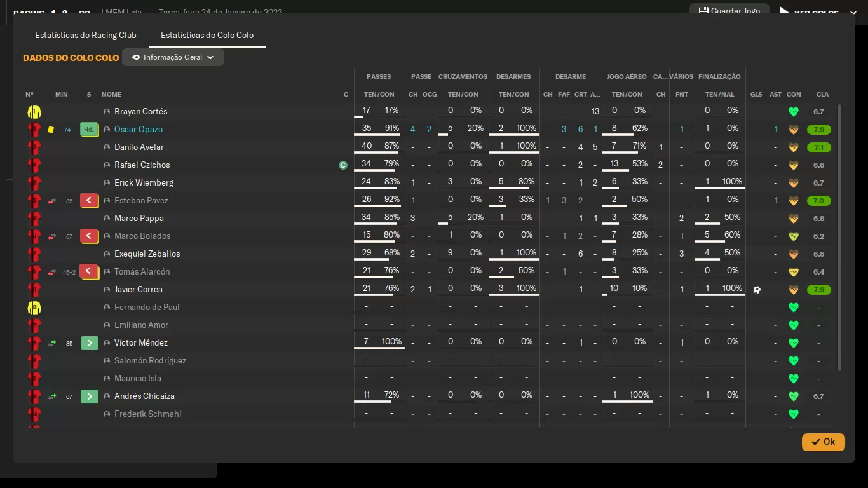Click Esteban Pavez 7.0 rating badge
868x488 pixels.
click(x=818, y=201)
